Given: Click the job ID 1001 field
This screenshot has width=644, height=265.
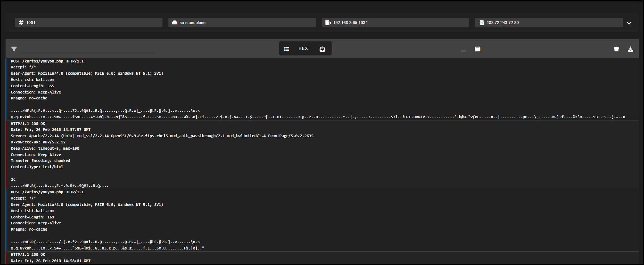Looking at the screenshot, I should point(89,23).
